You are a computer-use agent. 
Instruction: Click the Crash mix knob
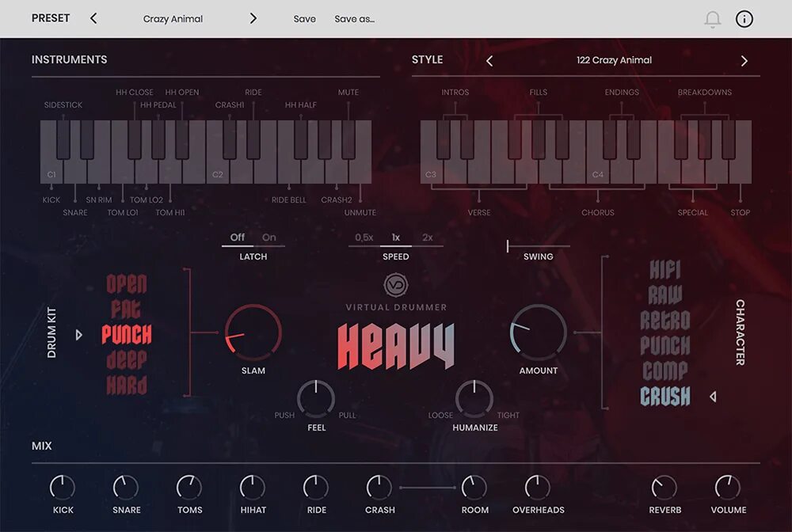click(x=379, y=488)
